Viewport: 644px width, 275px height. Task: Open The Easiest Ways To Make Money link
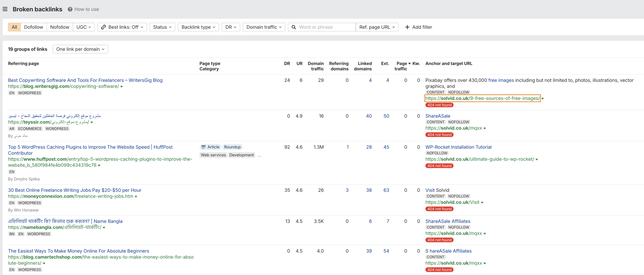click(x=78, y=251)
